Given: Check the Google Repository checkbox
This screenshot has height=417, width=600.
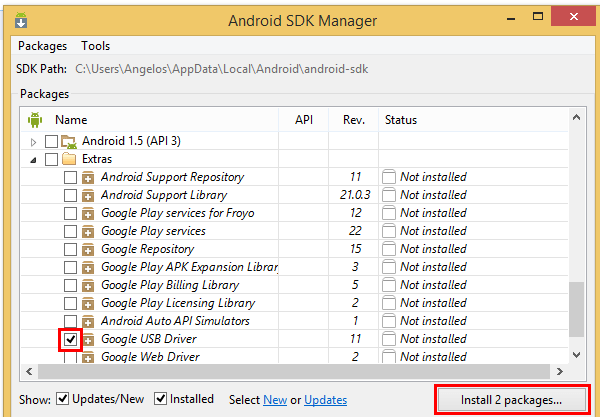Looking at the screenshot, I should 70,249.
